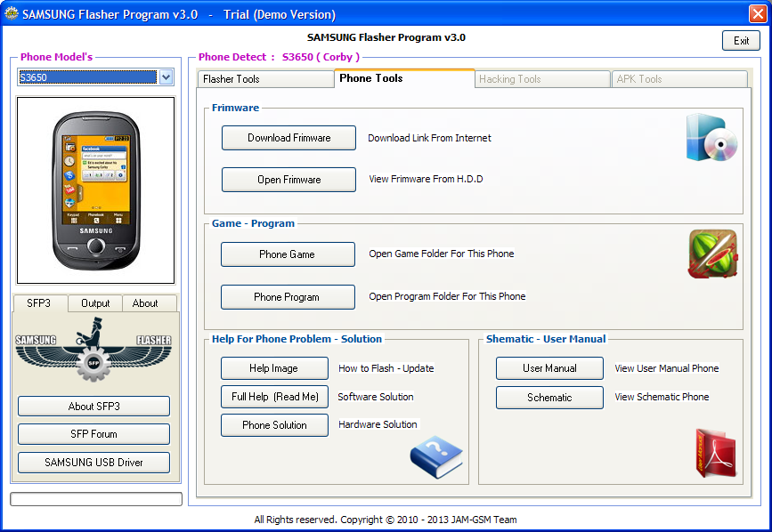Click the Schematic button

tap(549, 398)
